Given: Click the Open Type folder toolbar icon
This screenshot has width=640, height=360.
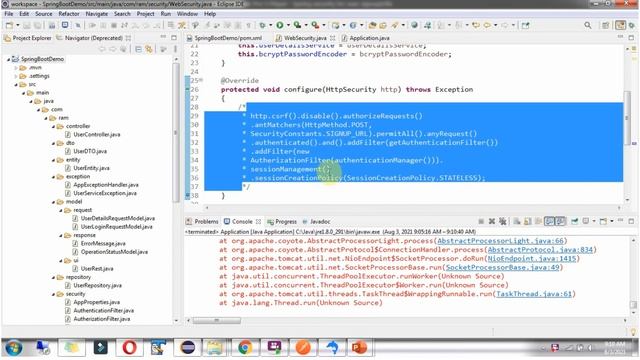Looking at the screenshot, I should [372, 25].
